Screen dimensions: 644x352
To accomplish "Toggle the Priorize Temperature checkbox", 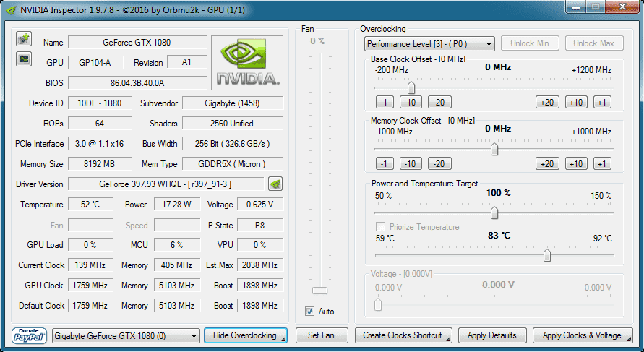I will [381, 227].
